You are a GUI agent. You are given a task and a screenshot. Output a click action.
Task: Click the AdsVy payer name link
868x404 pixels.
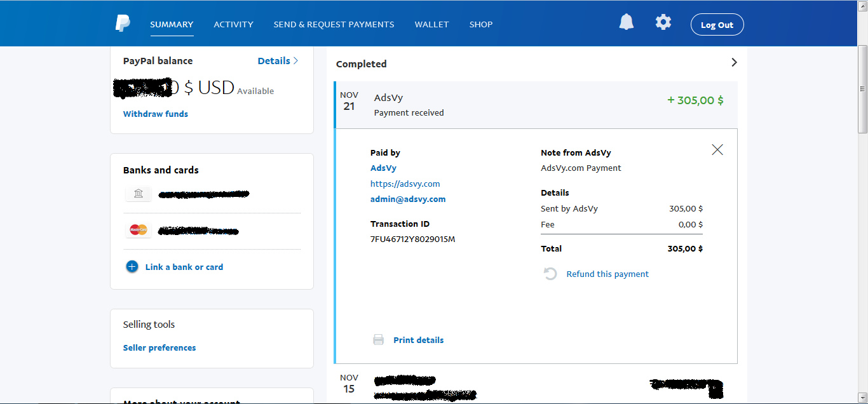point(383,168)
